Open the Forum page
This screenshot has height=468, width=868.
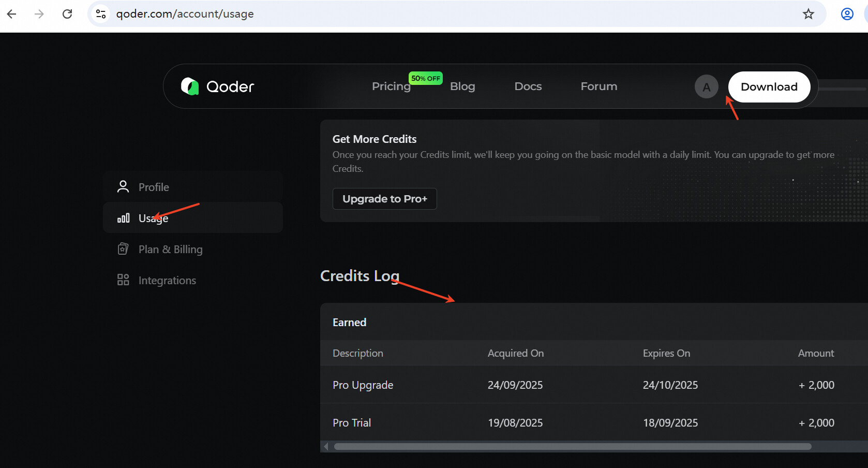click(599, 86)
